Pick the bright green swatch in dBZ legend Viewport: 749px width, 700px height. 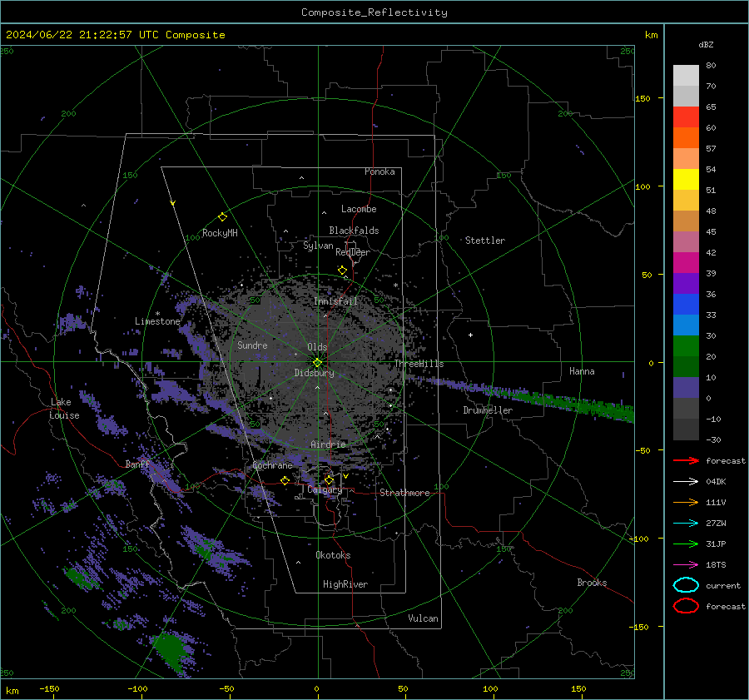[686, 346]
